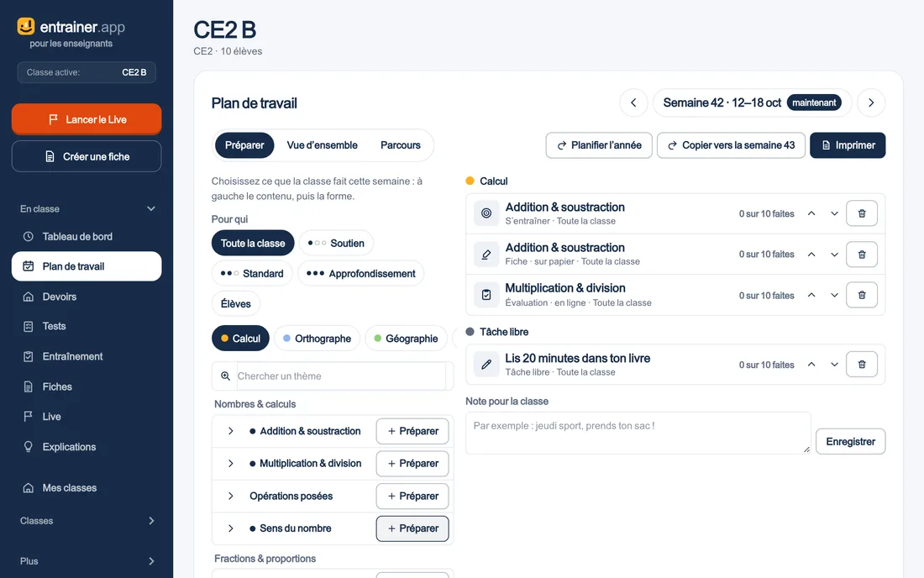
Task: Filter themes by Orthographe subject
Action: (x=317, y=339)
